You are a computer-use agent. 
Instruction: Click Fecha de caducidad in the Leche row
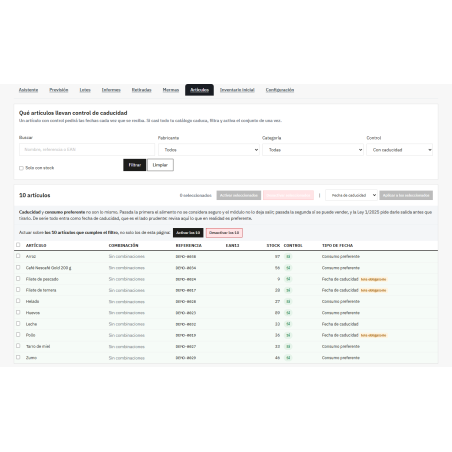(x=340, y=324)
